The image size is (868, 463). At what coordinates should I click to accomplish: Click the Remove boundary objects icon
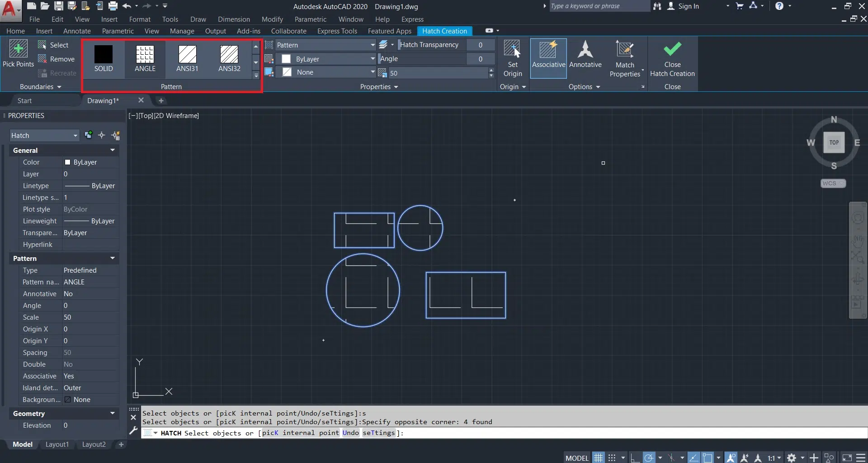[x=42, y=59]
